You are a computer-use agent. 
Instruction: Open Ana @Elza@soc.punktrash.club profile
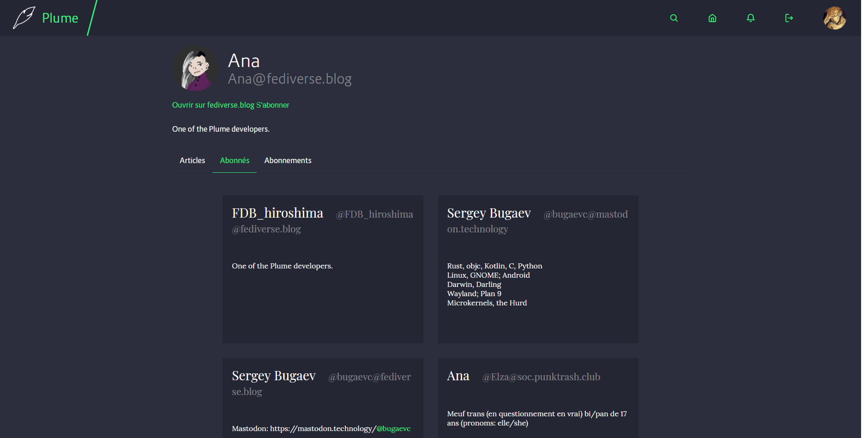coord(458,376)
